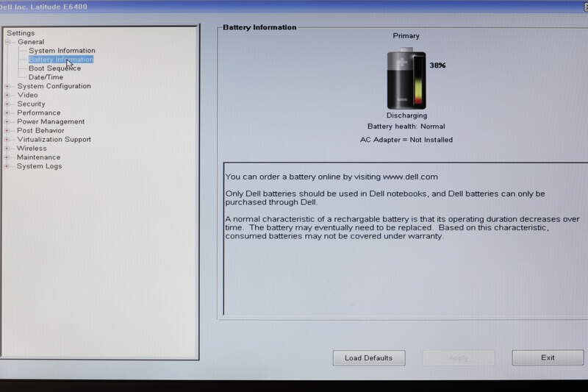Viewport: 588px width, 392px height.
Task: Click the Battery Information group heading
Action: [259, 27]
